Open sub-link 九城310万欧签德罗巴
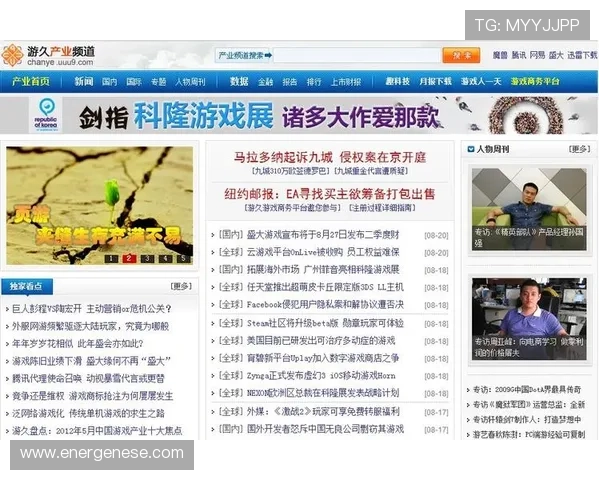 coord(291,171)
